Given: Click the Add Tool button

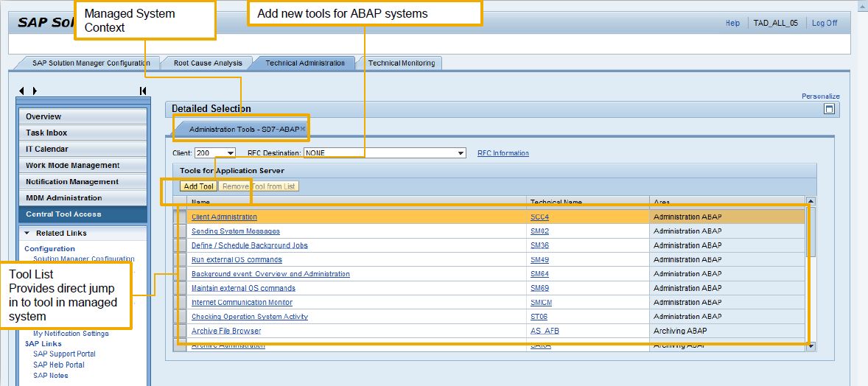Looking at the screenshot, I should click(x=199, y=186).
